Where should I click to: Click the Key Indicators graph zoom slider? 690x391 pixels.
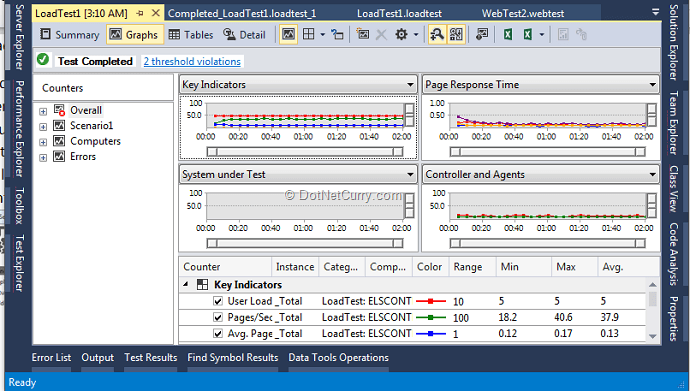click(305, 152)
